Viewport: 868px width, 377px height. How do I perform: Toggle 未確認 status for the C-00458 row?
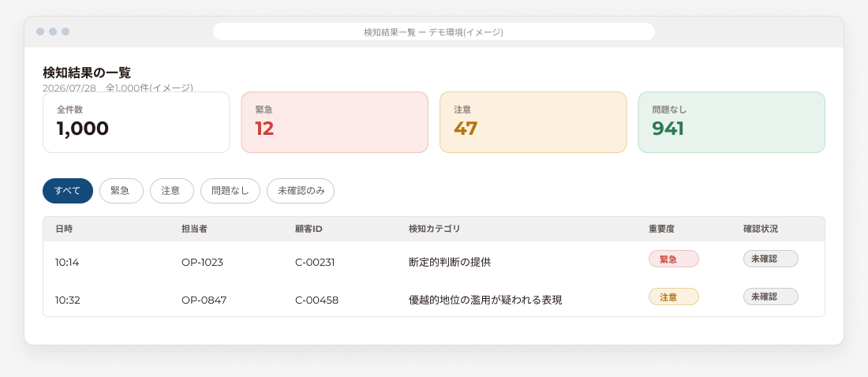771,297
